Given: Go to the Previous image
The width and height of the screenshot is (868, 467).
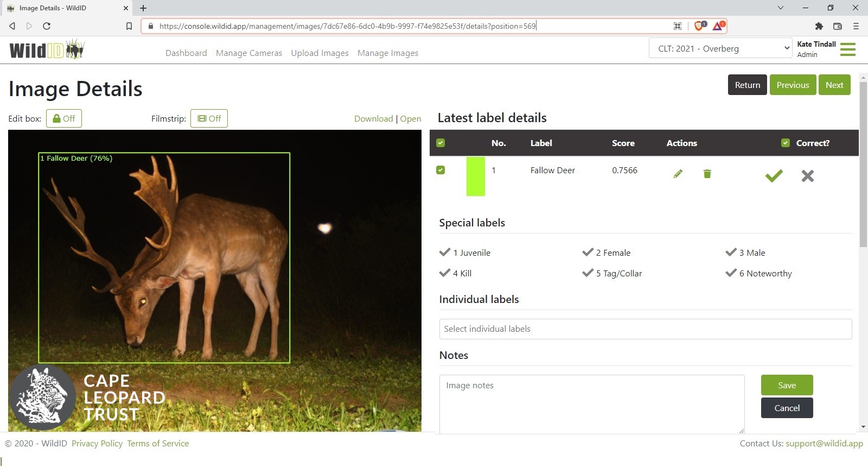Looking at the screenshot, I should (793, 85).
